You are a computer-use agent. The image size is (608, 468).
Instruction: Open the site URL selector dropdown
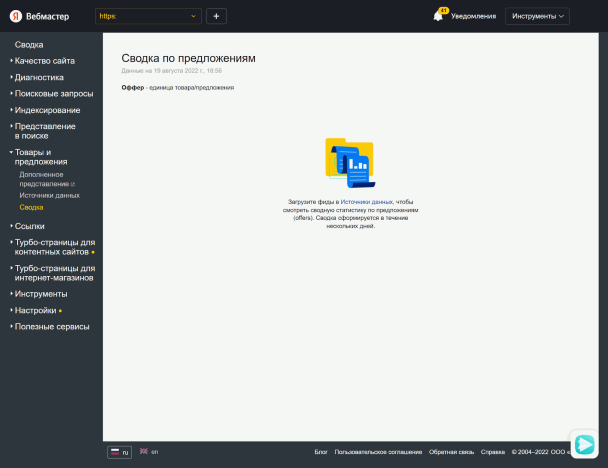[x=148, y=16]
